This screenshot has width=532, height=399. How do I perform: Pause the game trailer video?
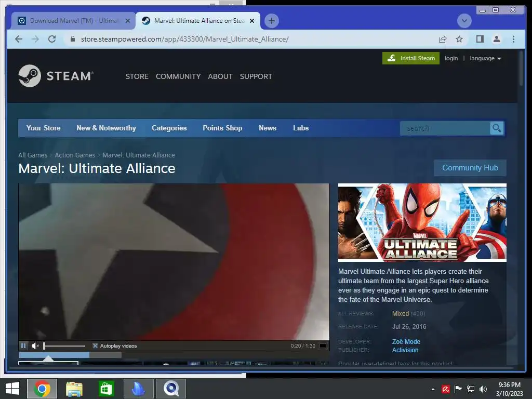(x=23, y=345)
